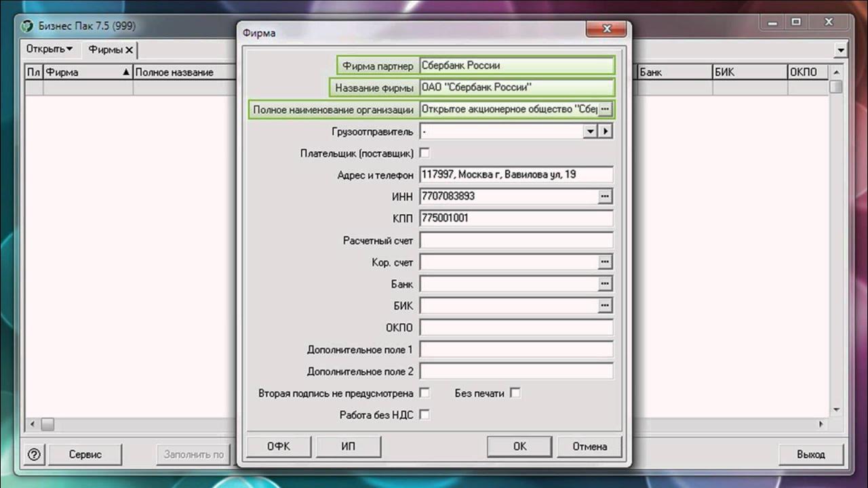Click the ИНН input field
Screen dimensions: 868x488
[509, 197]
